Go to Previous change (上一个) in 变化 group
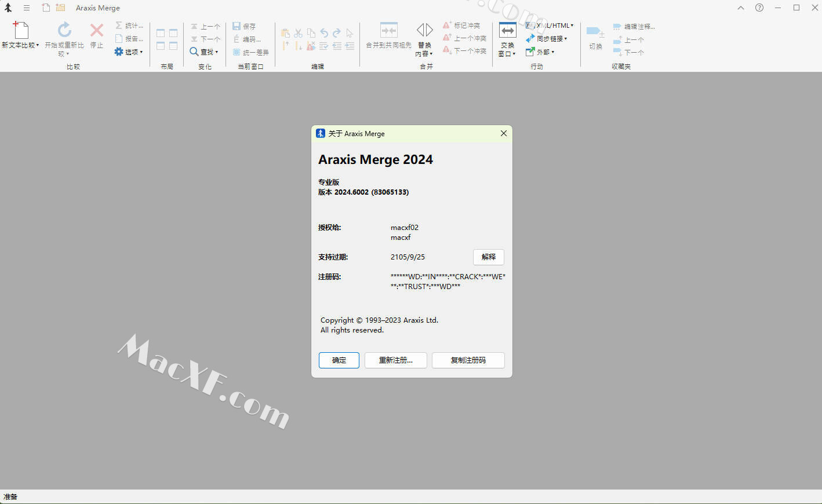Screen dimensions: 822x504 tap(205, 27)
